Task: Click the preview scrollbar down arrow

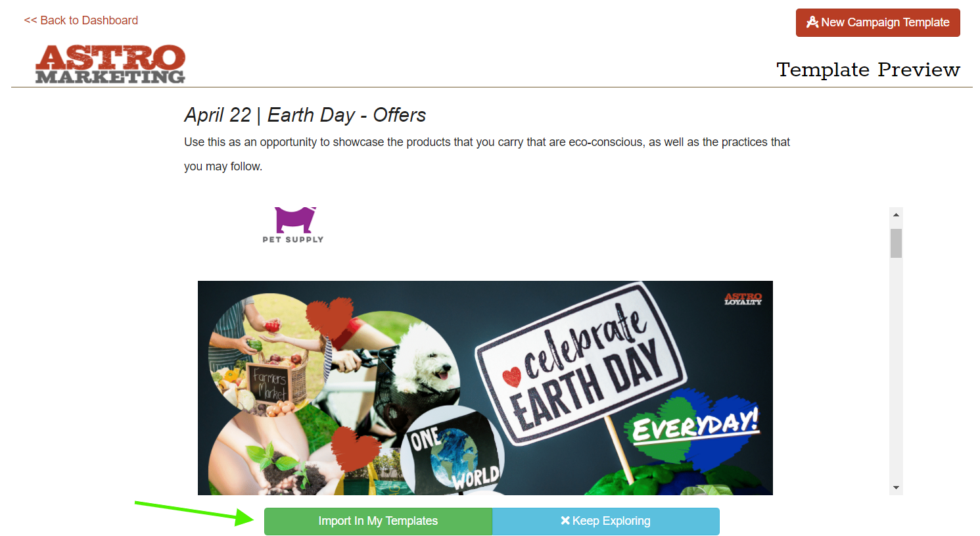Action: click(x=896, y=487)
